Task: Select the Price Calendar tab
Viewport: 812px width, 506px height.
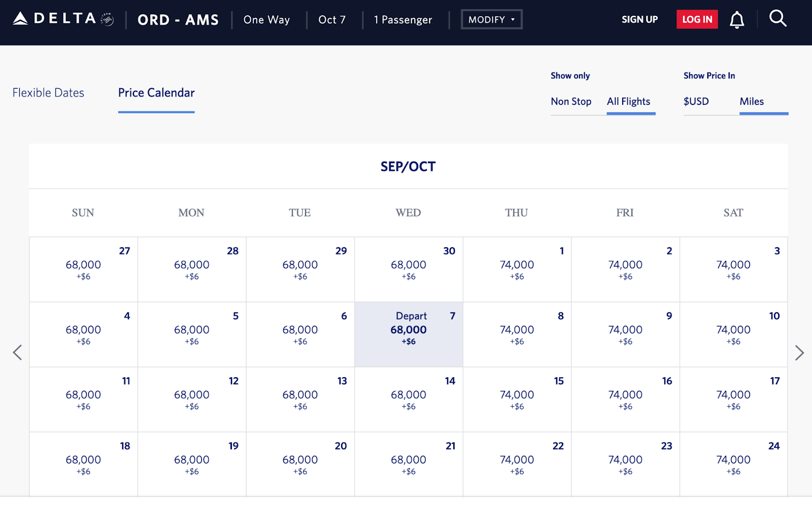Action: tap(156, 93)
